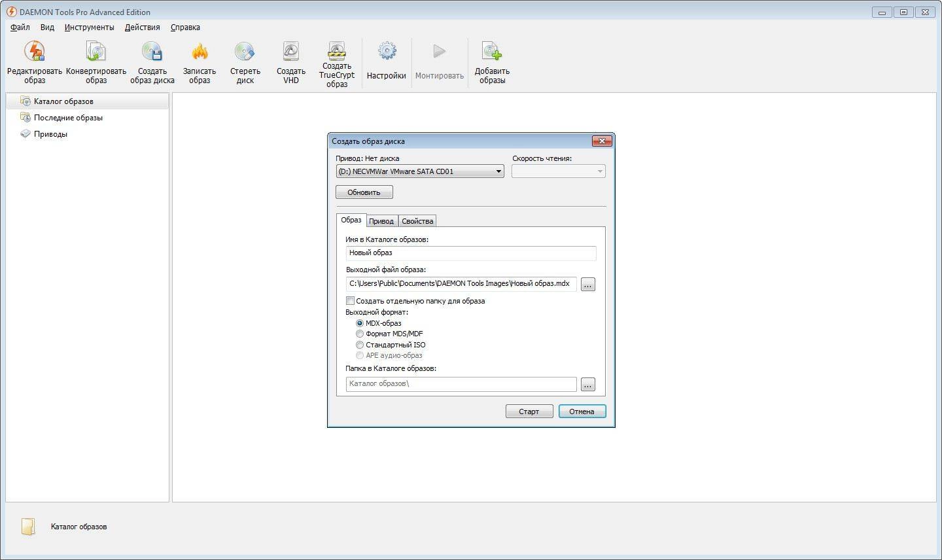Open the Скорость чтения dropdown
The width and height of the screenshot is (942, 560).
[x=559, y=171]
